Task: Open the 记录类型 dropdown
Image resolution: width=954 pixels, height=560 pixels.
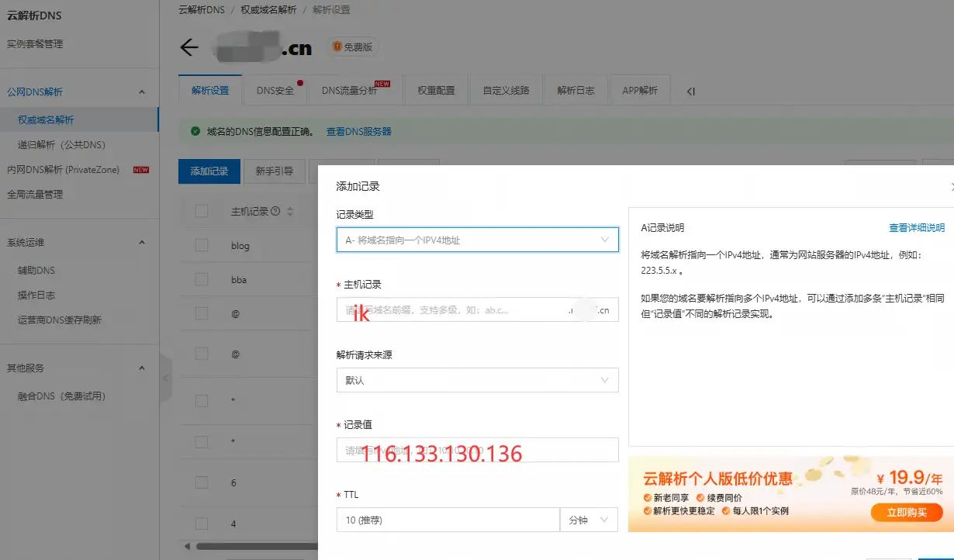Action: click(x=476, y=240)
